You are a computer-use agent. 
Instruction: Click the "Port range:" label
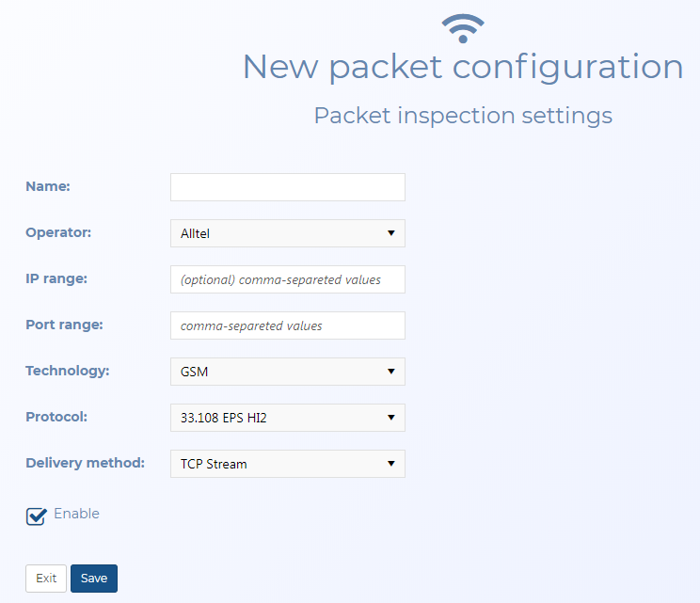pos(64,325)
